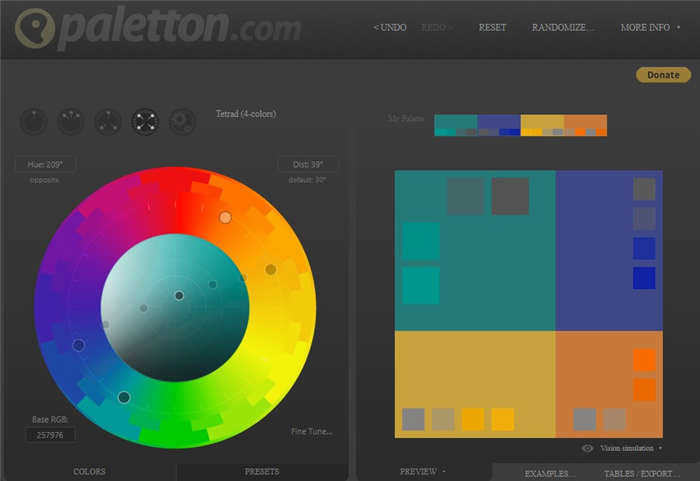Click the dark gray small swatch atop the teal block
700x481 pixels.
pyautogui.click(x=510, y=196)
